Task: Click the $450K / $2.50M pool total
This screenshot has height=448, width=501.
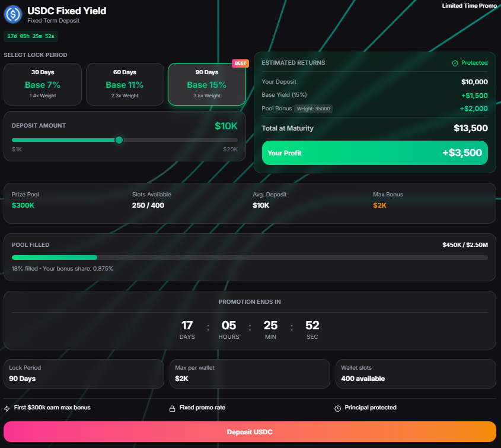Action: (x=465, y=245)
